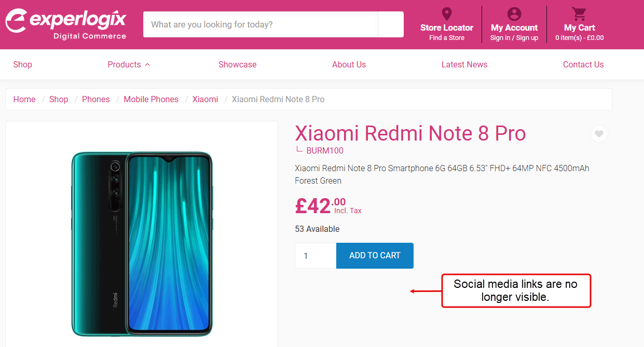Select Mobile Phones breadcrumb link
The image size is (644, 347).
coord(151,100)
